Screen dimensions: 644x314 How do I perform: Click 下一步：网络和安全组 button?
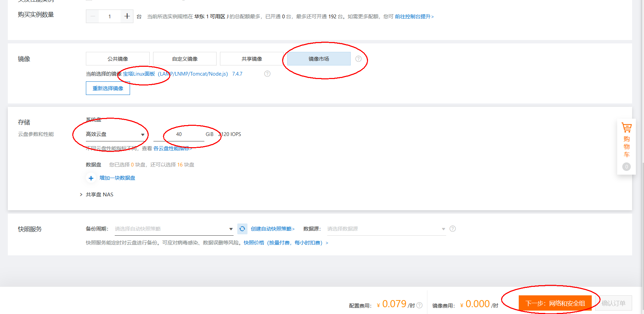[x=555, y=303]
